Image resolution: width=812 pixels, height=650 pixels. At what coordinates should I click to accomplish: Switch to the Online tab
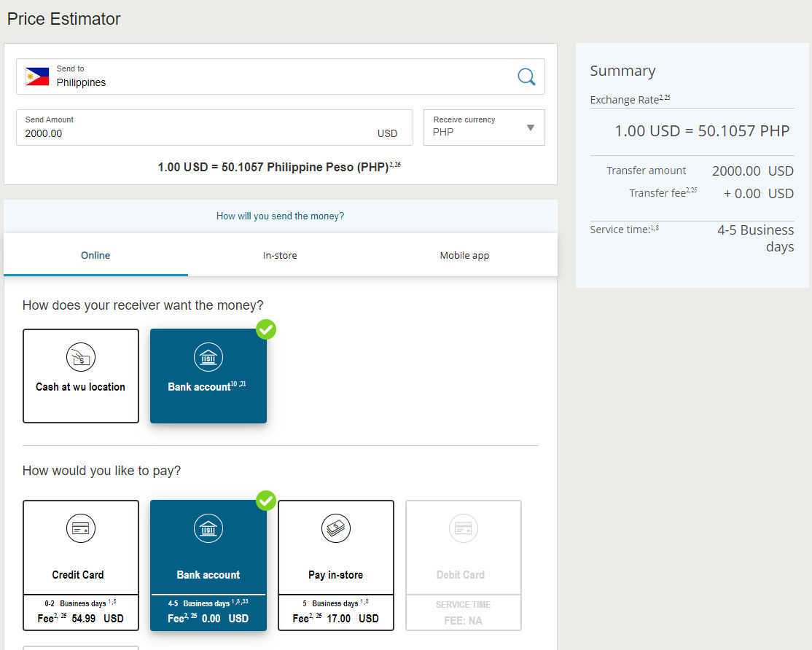point(95,255)
